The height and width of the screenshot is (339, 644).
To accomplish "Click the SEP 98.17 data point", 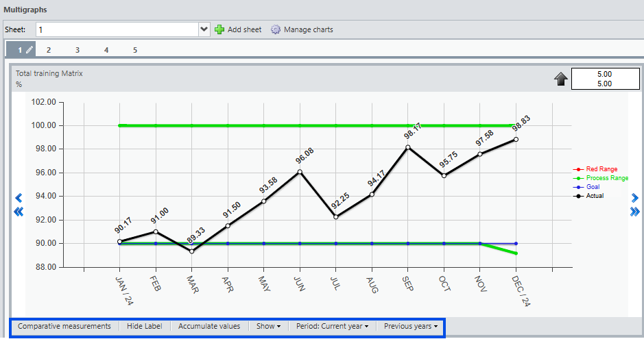I will pos(408,147).
